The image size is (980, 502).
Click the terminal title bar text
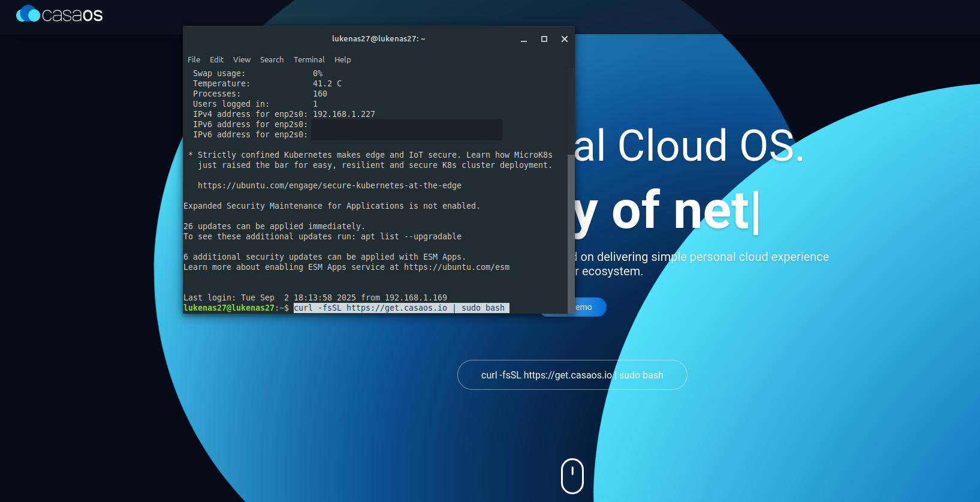point(378,39)
